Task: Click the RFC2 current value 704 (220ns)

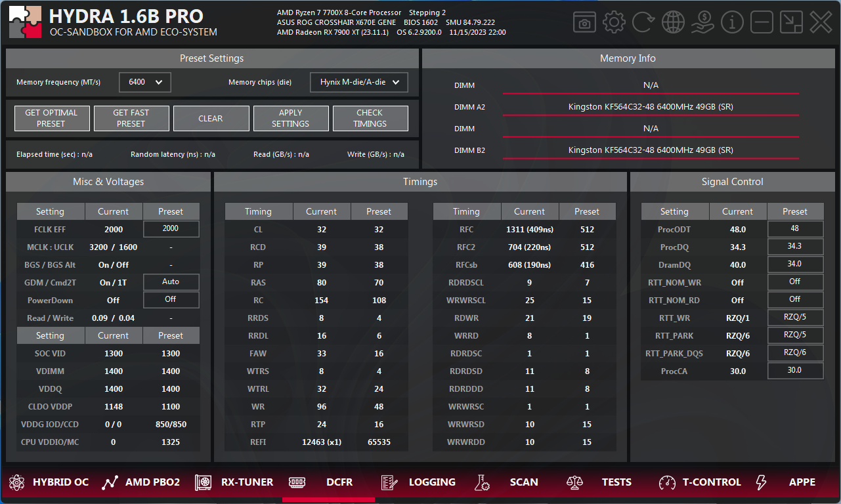Action: [529, 247]
